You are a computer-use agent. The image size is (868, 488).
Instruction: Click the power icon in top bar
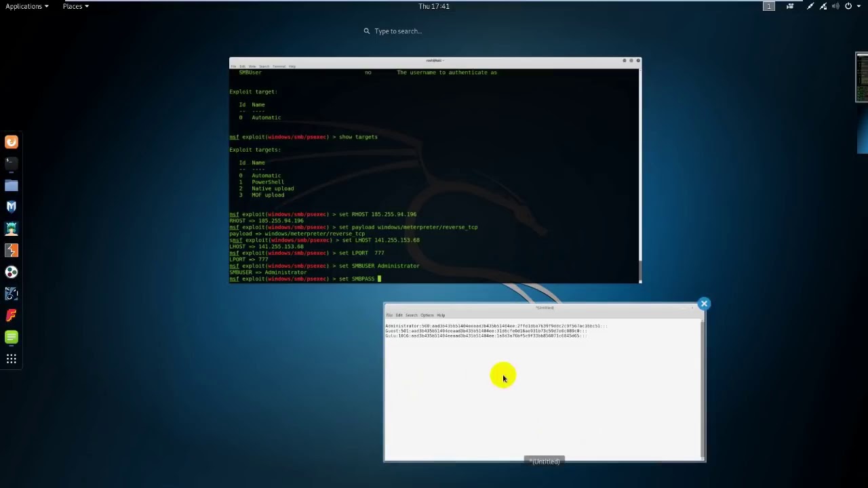click(x=848, y=6)
